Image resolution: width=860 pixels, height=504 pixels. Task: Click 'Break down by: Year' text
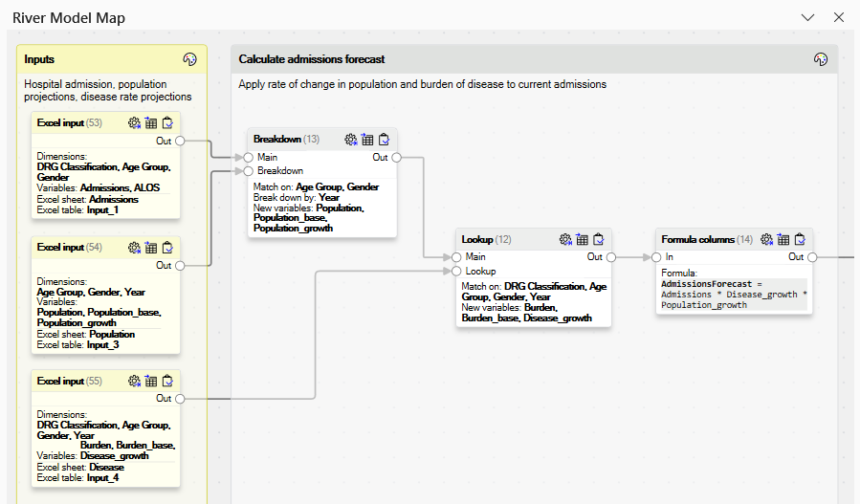297,197
